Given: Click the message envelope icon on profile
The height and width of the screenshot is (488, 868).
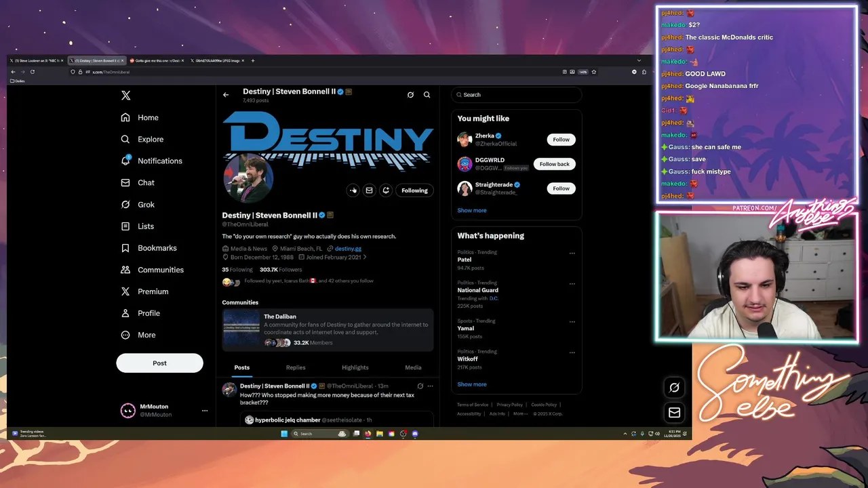Looking at the screenshot, I should (369, 190).
